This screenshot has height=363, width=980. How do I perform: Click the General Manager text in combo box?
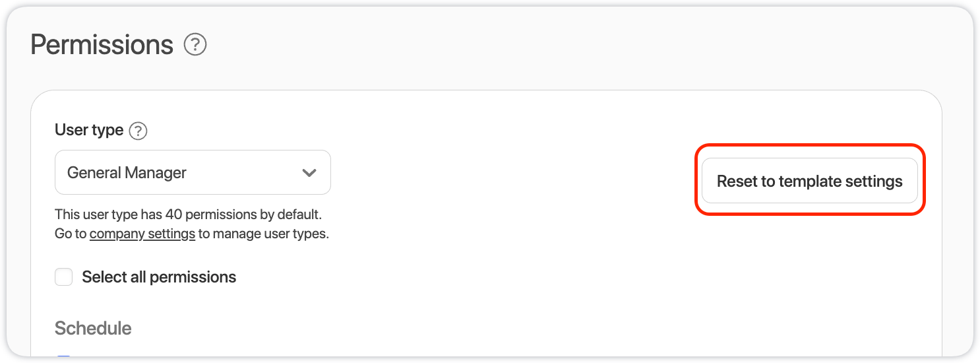[127, 173]
